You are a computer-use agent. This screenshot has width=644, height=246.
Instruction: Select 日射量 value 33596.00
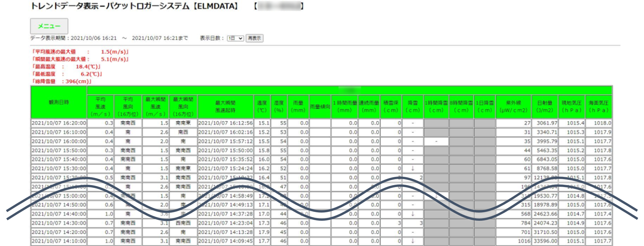pos(545,241)
